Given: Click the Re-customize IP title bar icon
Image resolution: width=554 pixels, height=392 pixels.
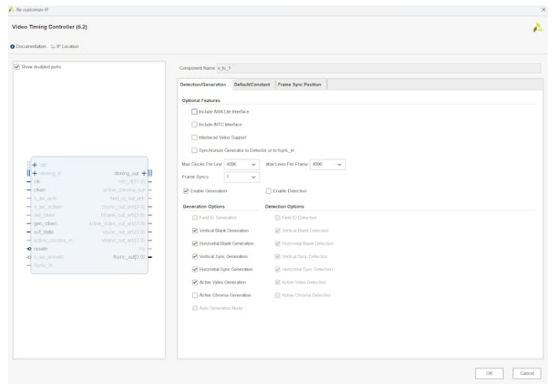Looking at the screenshot, I should pyautogui.click(x=11, y=9).
